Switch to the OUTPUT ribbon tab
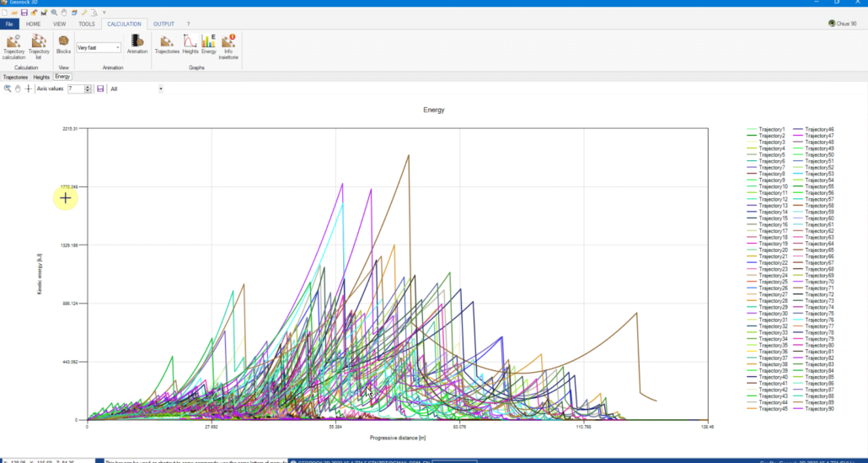 point(163,24)
